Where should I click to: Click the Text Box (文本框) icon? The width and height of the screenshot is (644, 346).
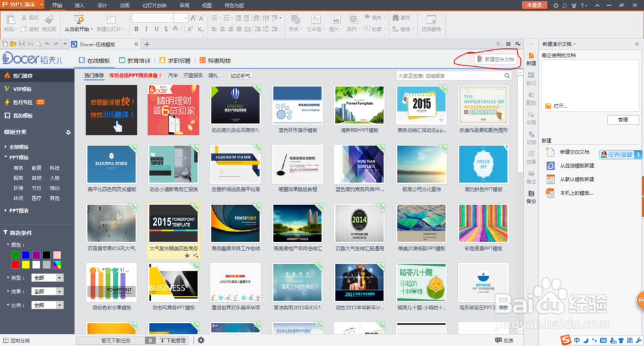316,19
